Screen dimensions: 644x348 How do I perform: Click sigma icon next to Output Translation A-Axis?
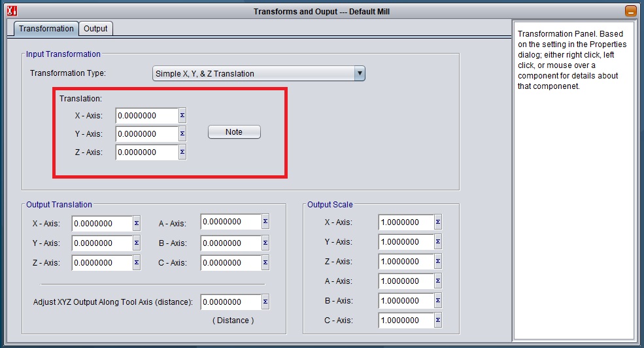pos(265,222)
